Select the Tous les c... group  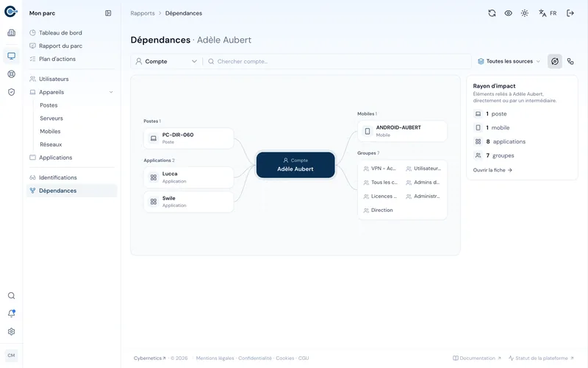[380, 183]
